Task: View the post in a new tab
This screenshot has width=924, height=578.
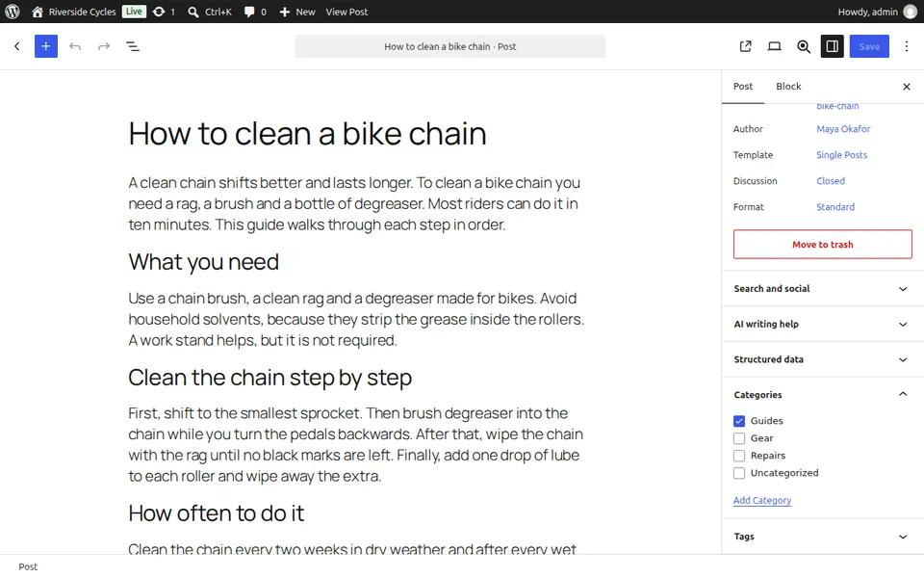Action: (745, 46)
